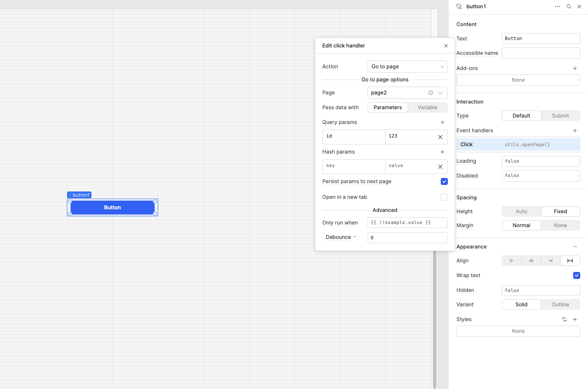588x389 pixels.
Task: Add a Query params row with the plus icon
Action: [x=443, y=122]
